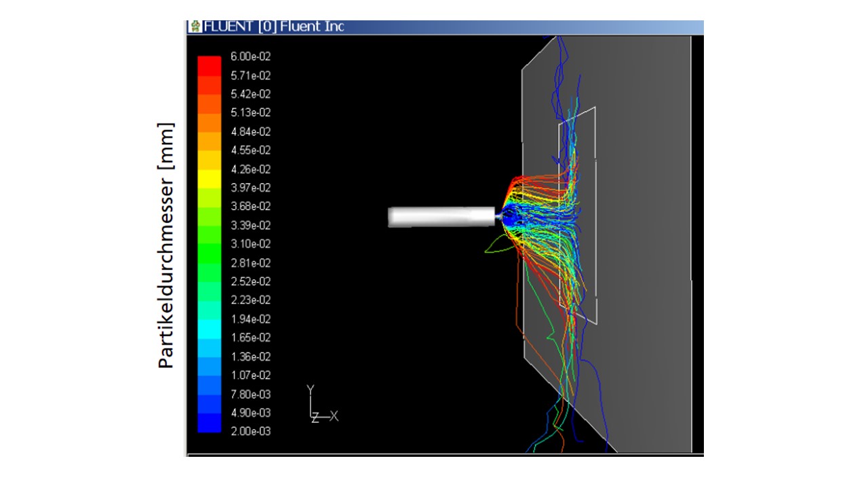Click the legend value 1.36e-02

click(250, 357)
